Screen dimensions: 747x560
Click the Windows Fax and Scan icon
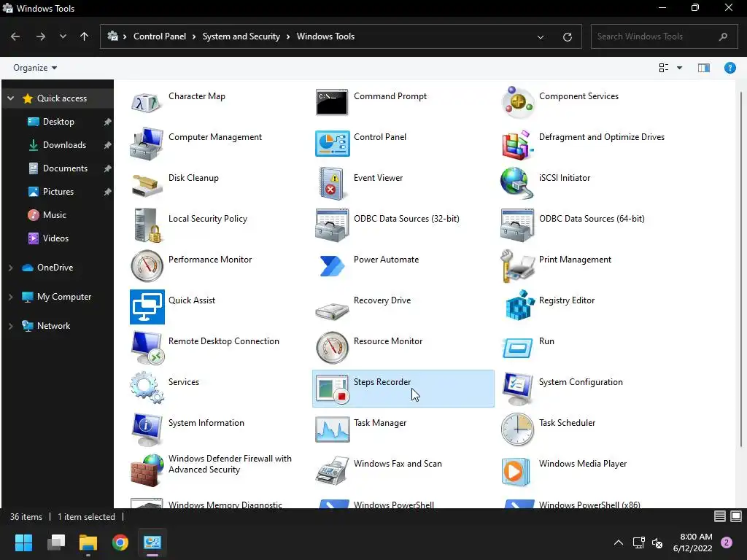(x=332, y=470)
